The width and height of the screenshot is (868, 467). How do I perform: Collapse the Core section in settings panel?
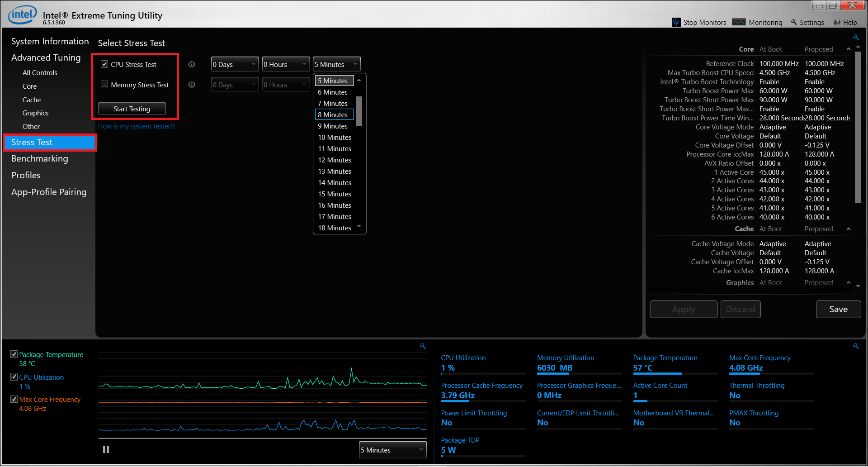pyautogui.click(x=849, y=49)
